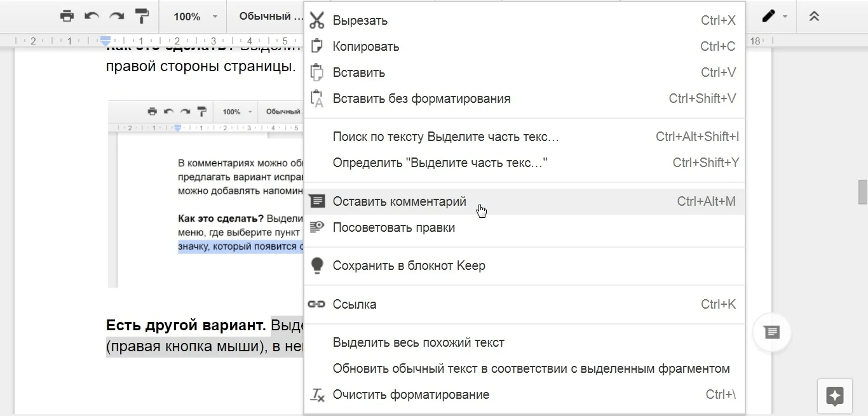868x416 pixels.
Task: Select Посоветовать правки in the context menu
Action: [x=393, y=227]
